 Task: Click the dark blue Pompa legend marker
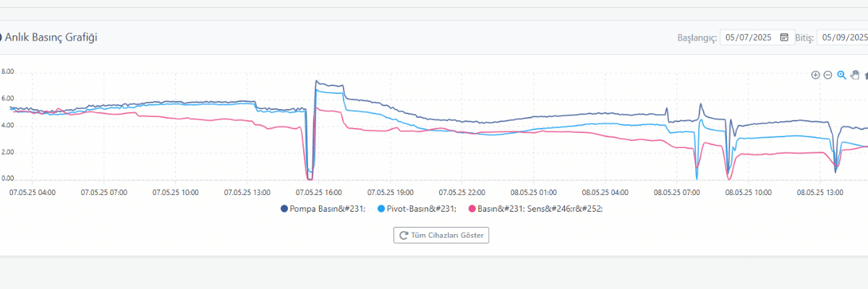click(x=284, y=209)
